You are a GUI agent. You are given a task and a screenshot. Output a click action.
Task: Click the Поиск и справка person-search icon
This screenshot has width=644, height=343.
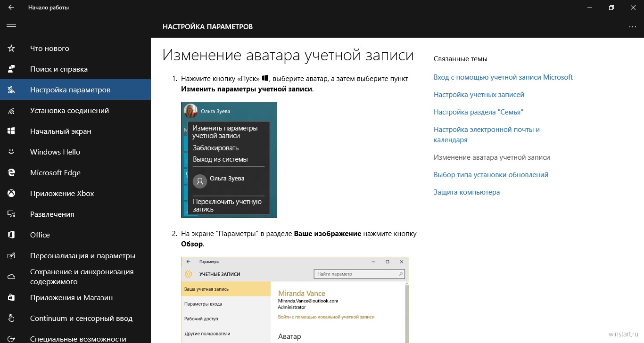pyautogui.click(x=11, y=69)
